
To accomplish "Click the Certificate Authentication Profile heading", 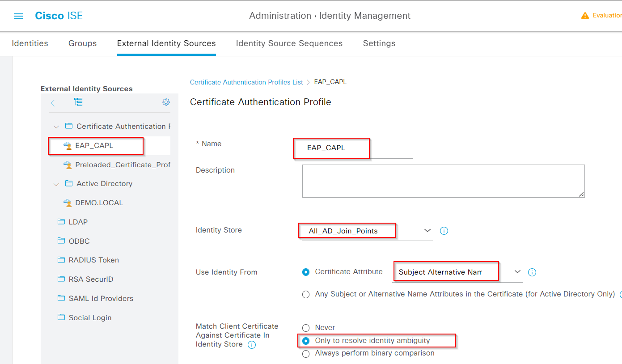I will pyautogui.click(x=261, y=102).
